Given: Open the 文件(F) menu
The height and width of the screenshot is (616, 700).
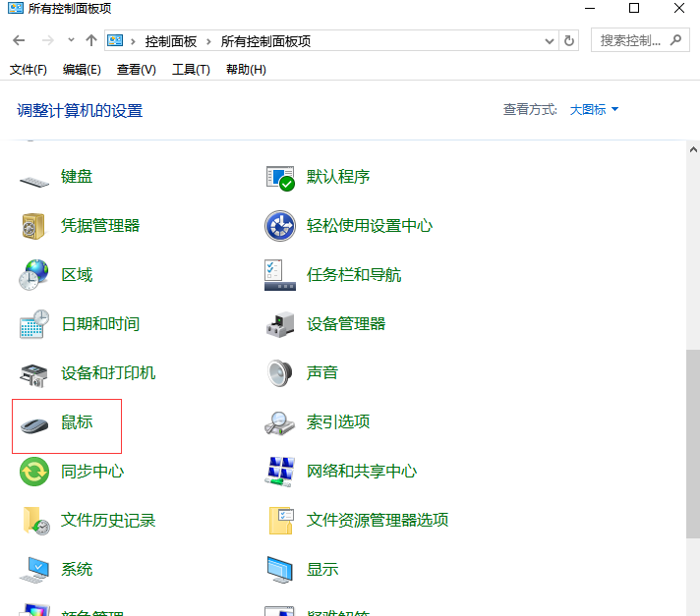Looking at the screenshot, I should coord(29,70).
